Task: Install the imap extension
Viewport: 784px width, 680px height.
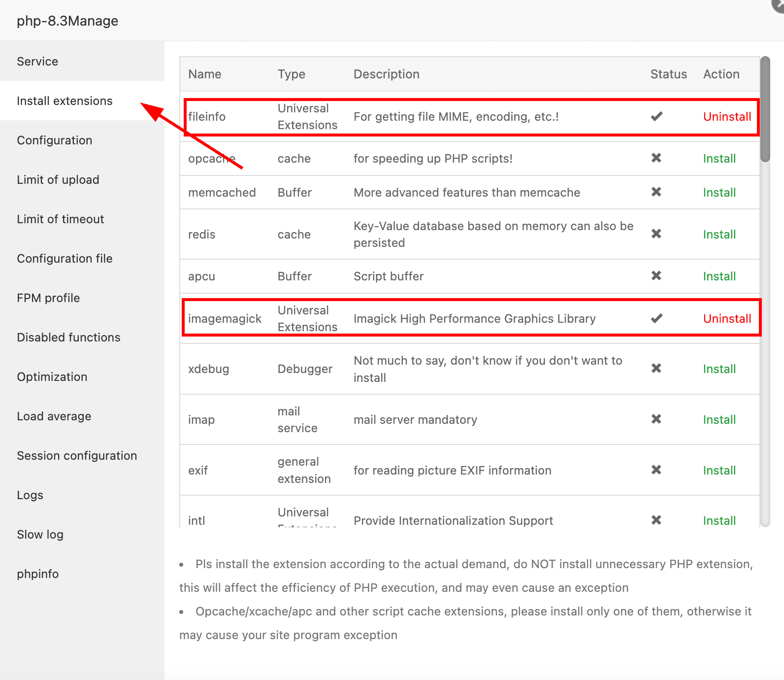Action: tap(719, 420)
